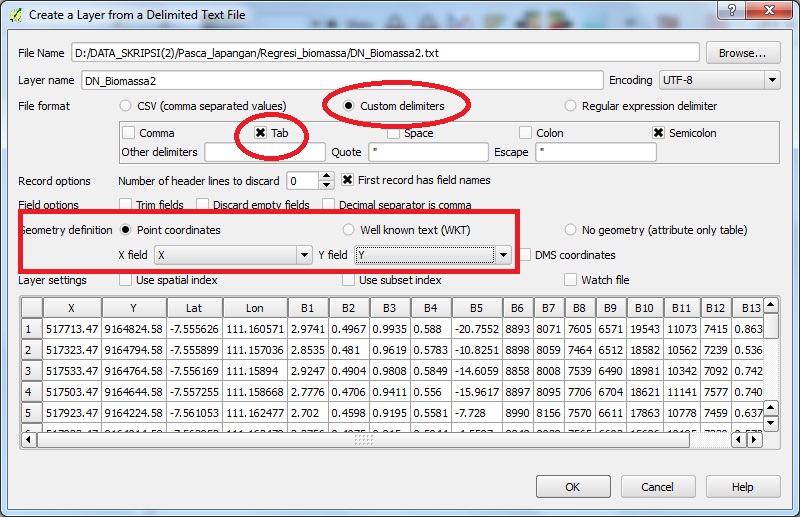800x517 pixels.
Task: Click cell 8990 in row 5
Action: (518, 413)
